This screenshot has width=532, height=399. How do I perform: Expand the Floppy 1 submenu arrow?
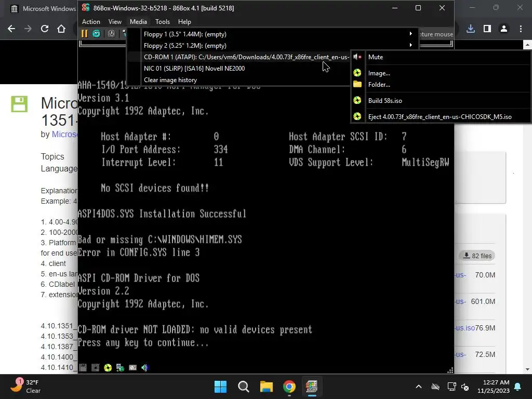pos(411,34)
